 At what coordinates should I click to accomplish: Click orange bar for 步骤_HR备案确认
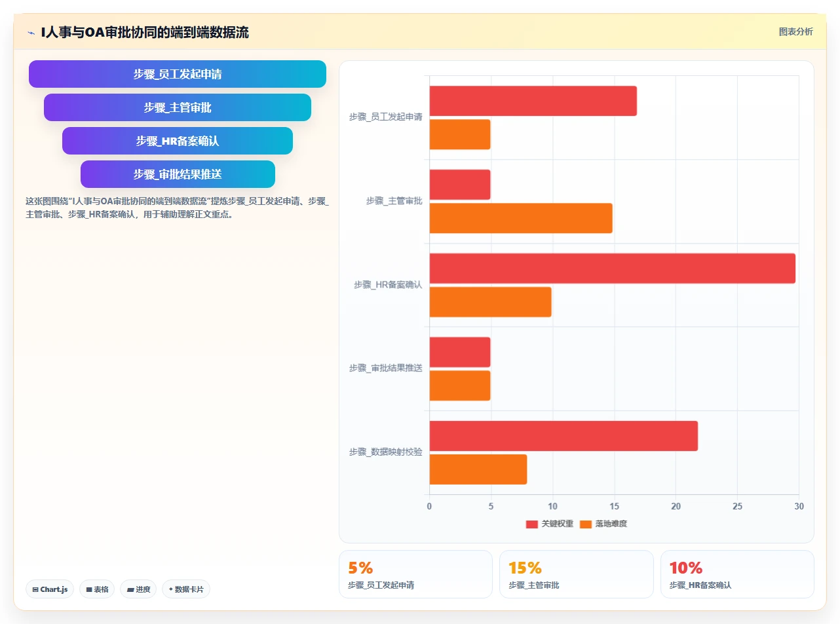[x=491, y=302]
